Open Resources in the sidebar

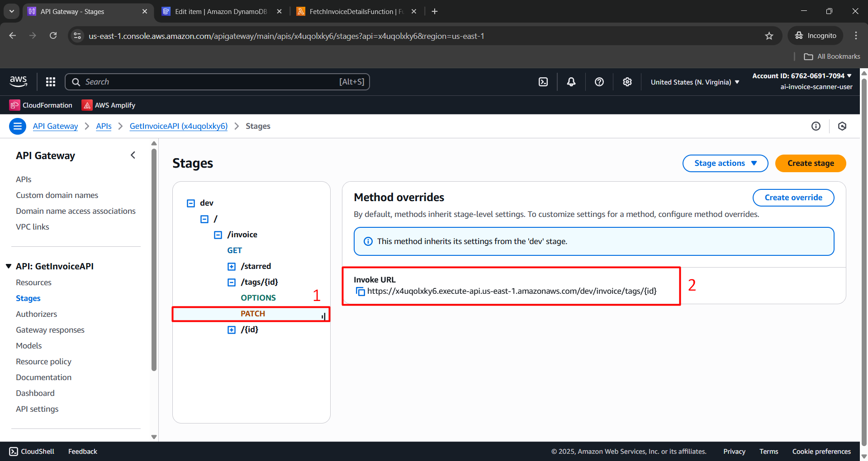tap(33, 282)
